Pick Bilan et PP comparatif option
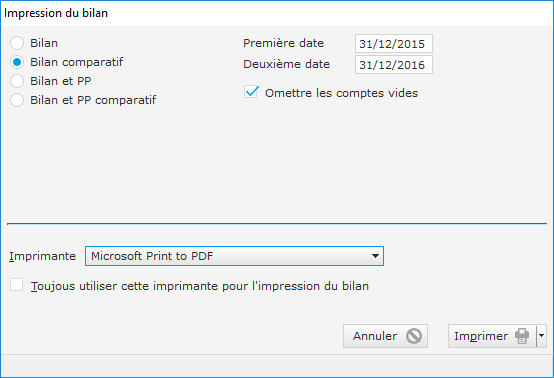This screenshot has height=378, width=554. (17, 100)
